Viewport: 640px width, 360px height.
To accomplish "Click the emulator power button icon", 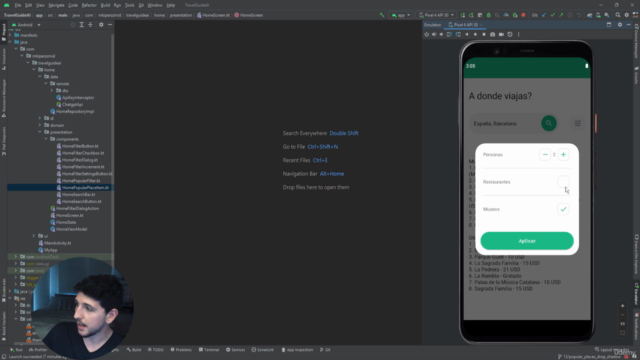I will (x=427, y=34).
